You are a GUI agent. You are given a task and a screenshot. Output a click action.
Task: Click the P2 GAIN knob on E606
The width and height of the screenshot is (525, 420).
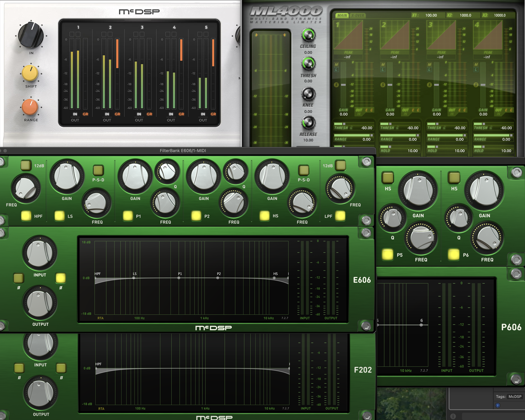(x=204, y=176)
